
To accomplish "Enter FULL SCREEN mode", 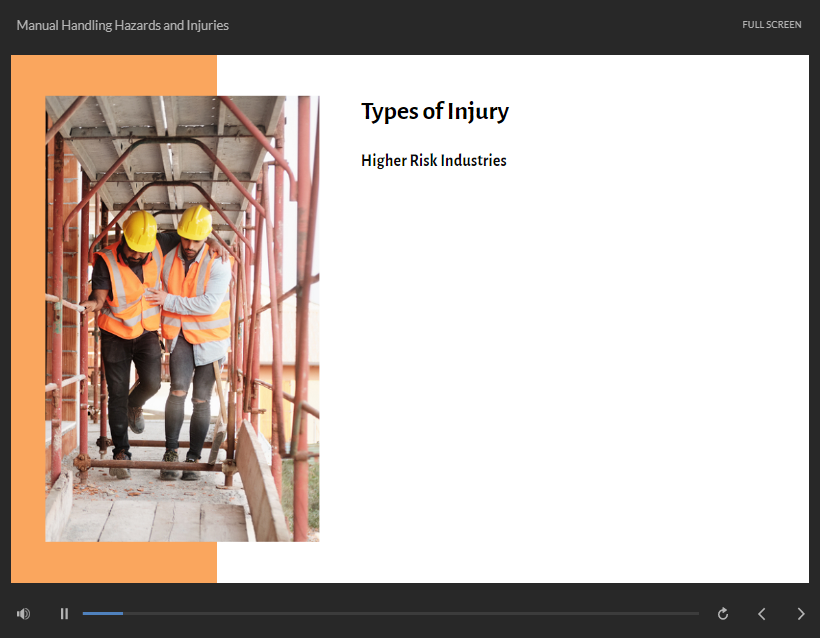I will pyautogui.click(x=771, y=25).
